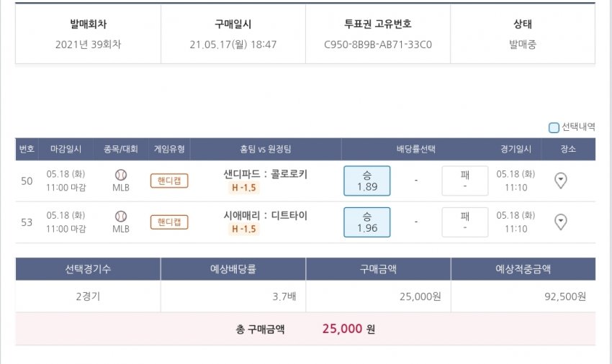Viewport: 612px width, 364px height.
Task: Click the ticket number C950-8B9B-AB71-33C0
Action: (x=378, y=45)
